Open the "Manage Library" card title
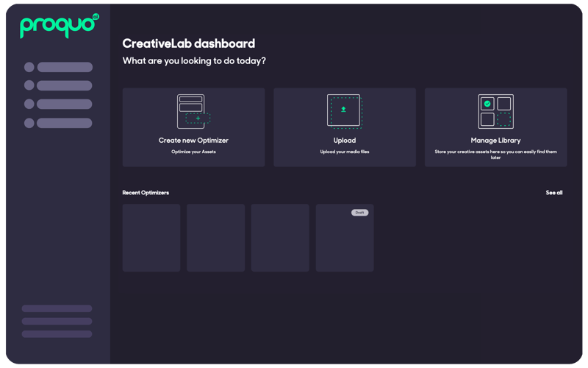 (x=495, y=141)
